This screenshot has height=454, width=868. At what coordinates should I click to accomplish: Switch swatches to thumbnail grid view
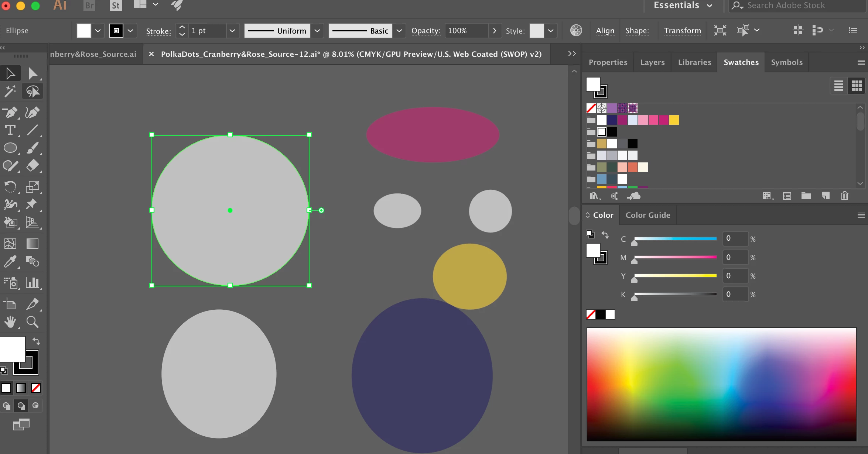click(857, 86)
